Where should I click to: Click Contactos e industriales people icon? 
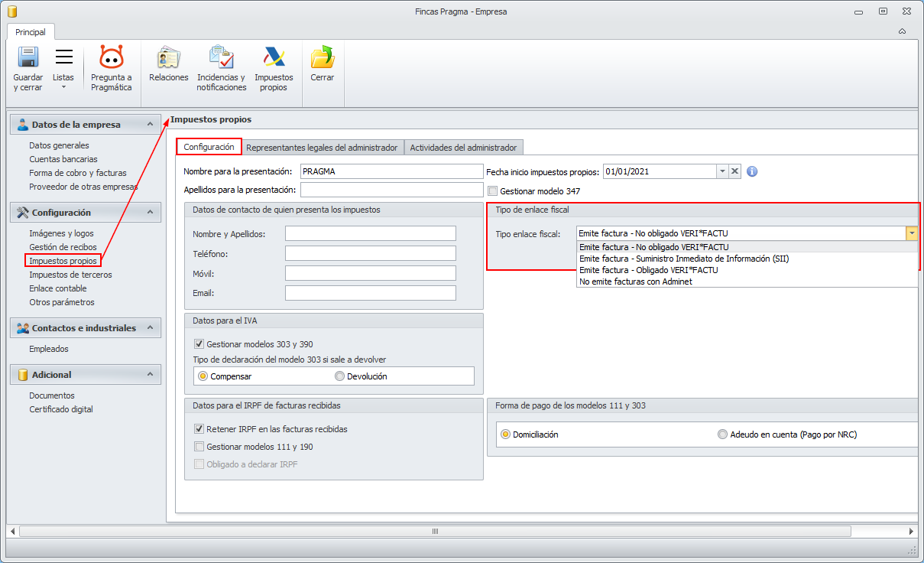pos(22,328)
